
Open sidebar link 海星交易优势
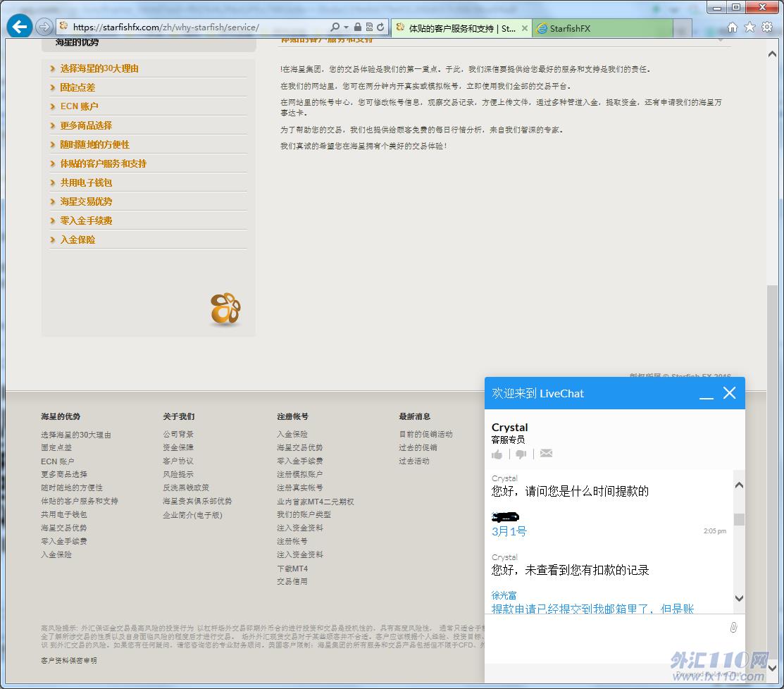point(86,201)
